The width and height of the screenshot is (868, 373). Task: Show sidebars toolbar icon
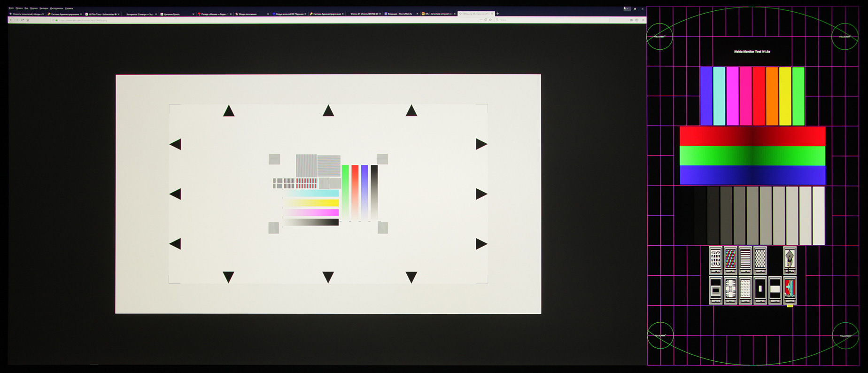(x=637, y=20)
